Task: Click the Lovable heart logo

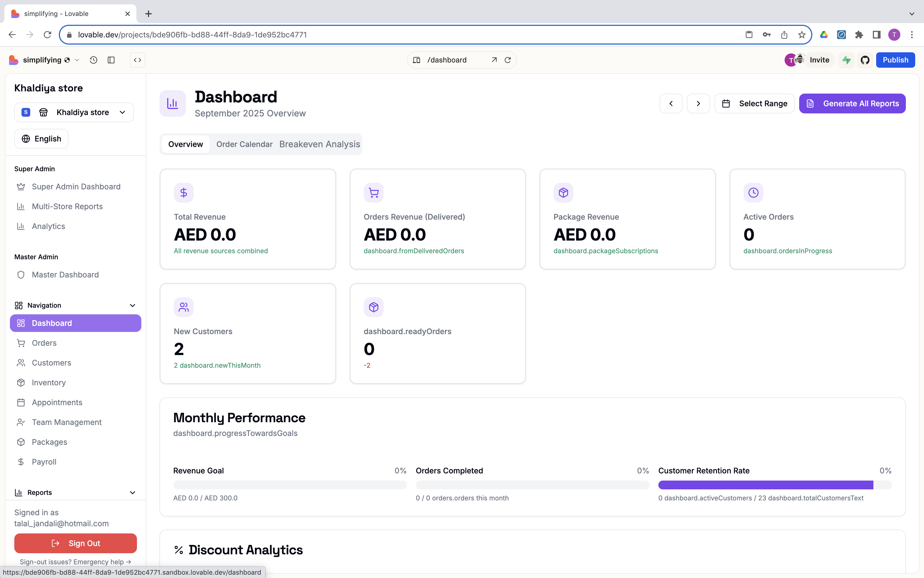Action: 13,60
